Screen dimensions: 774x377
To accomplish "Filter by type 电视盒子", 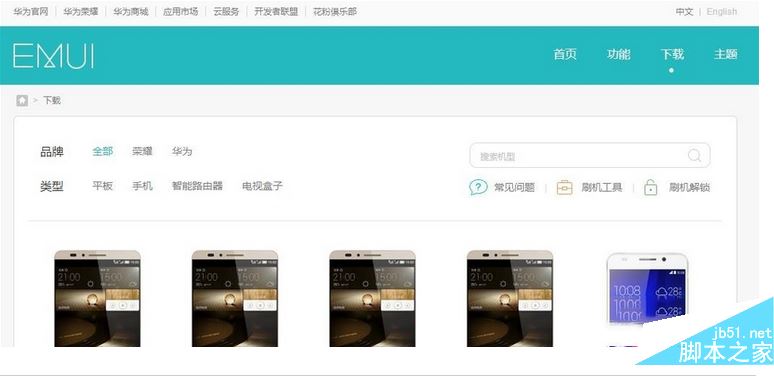I will (262, 186).
